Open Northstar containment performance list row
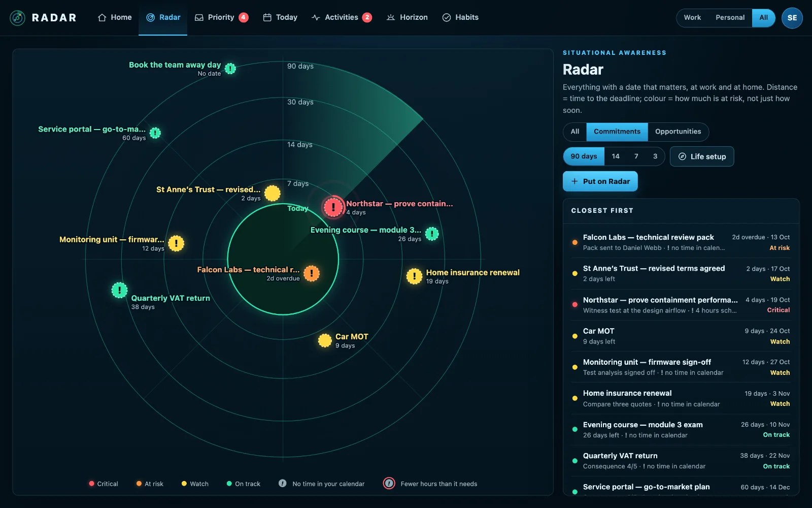 pyautogui.click(x=681, y=305)
